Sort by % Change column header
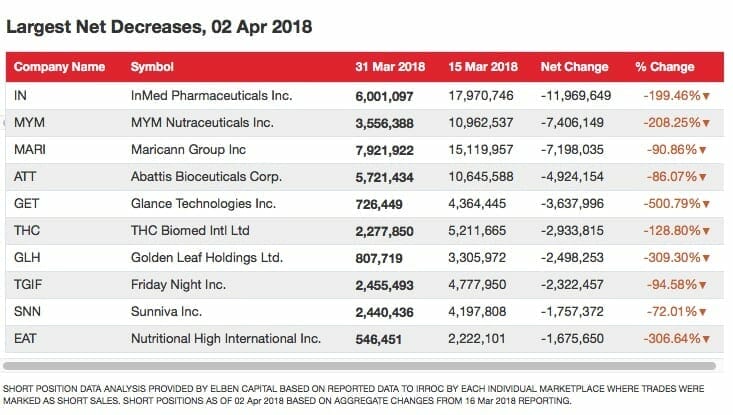Viewport: 733px width, 415px height. [x=665, y=67]
